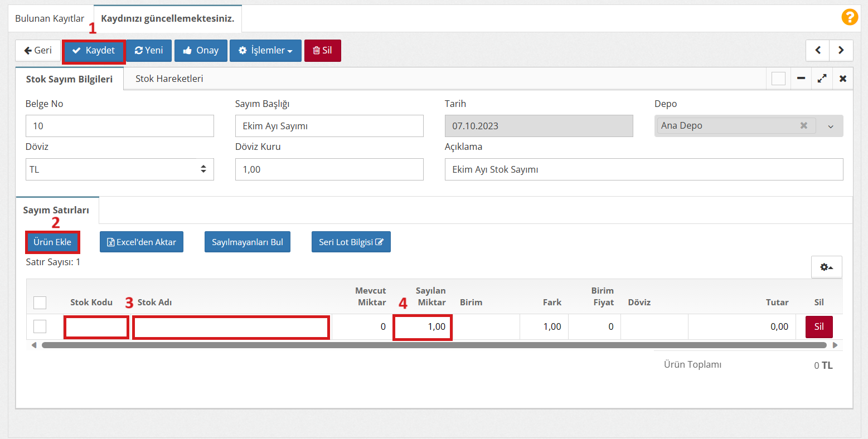This screenshot has width=868, height=439.
Task: Click the Ürün Ekle button
Action: [52, 242]
